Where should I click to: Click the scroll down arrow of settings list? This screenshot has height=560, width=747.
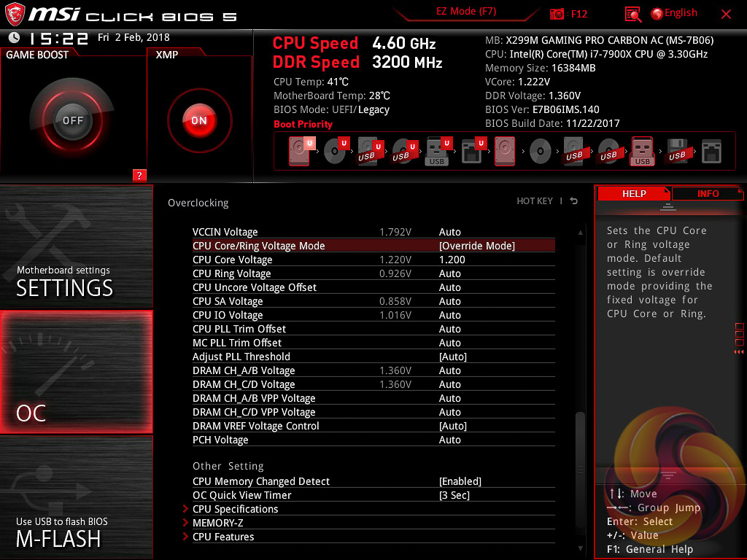click(580, 548)
